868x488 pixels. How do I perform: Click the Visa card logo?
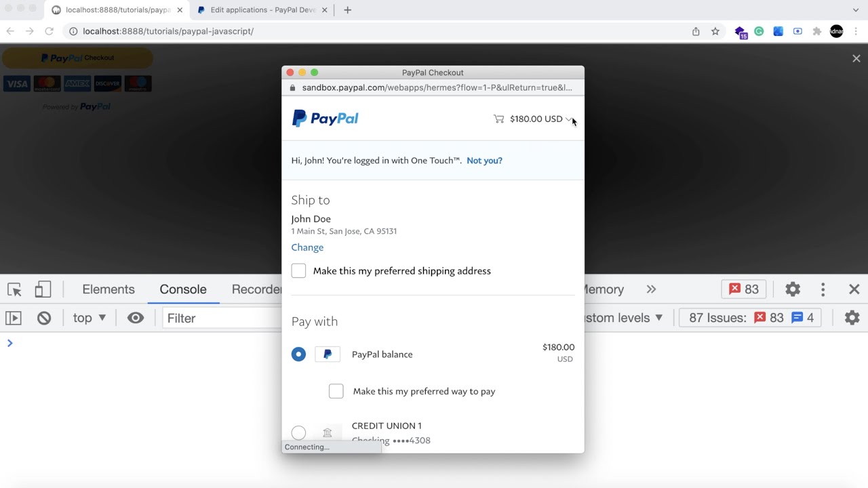coord(16,84)
